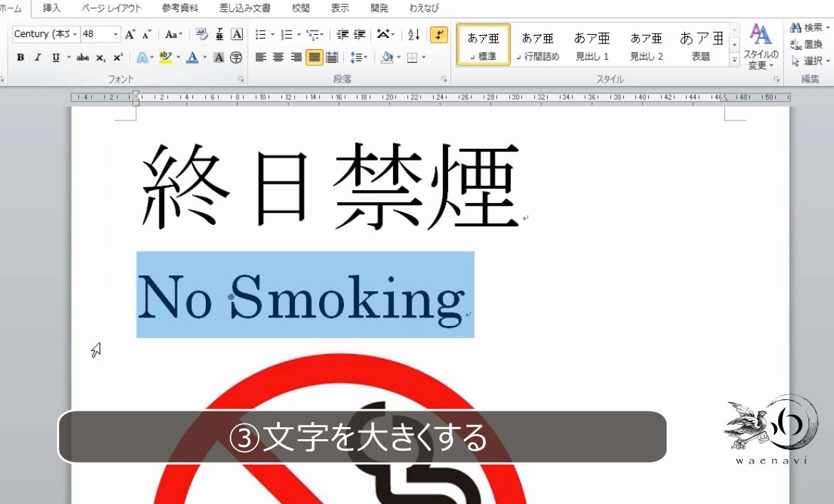834x504 pixels.
Task: Apply the 表題 style
Action: point(701,45)
